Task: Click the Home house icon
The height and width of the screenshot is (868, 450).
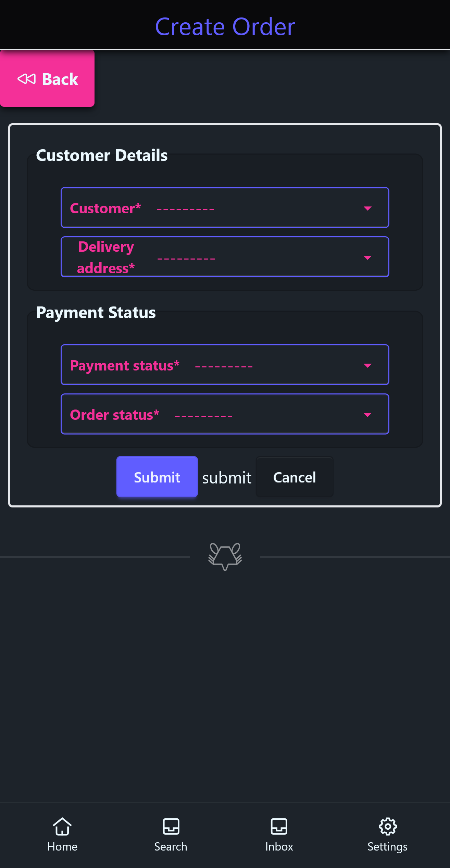Action: 62,827
